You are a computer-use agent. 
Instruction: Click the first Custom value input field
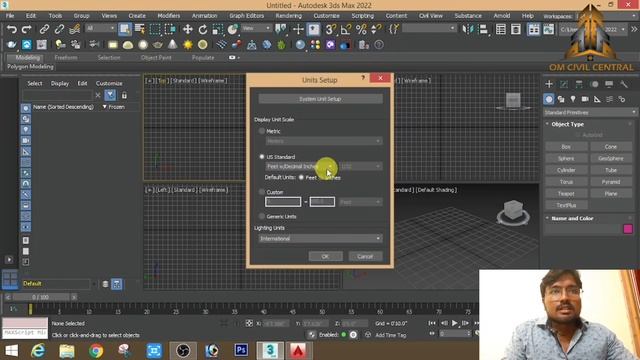pos(283,202)
